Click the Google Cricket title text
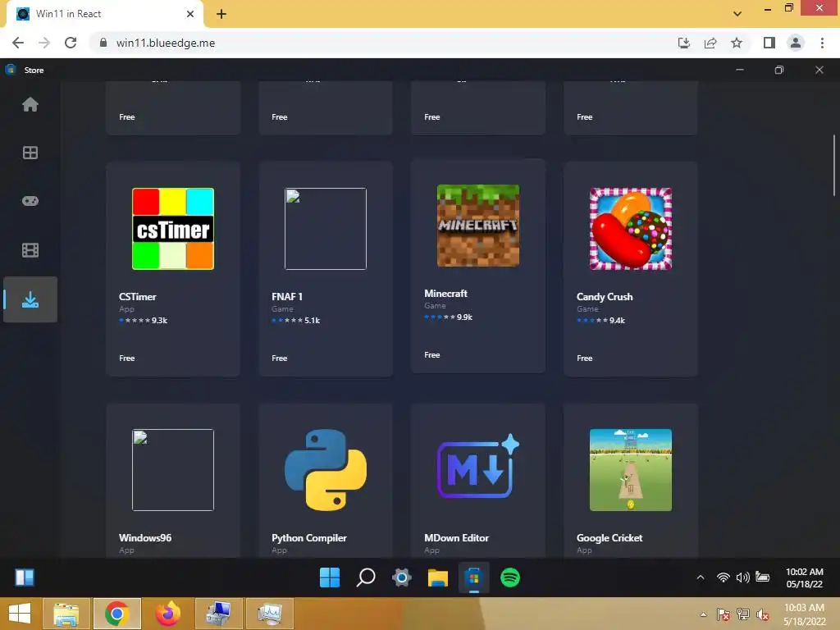This screenshot has height=630, width=840. [x=609, y=538]
